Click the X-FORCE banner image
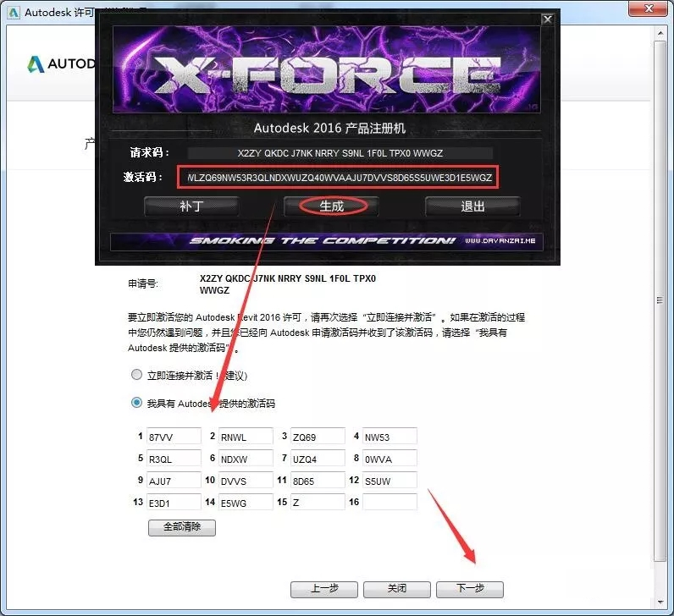 point(327,69)
